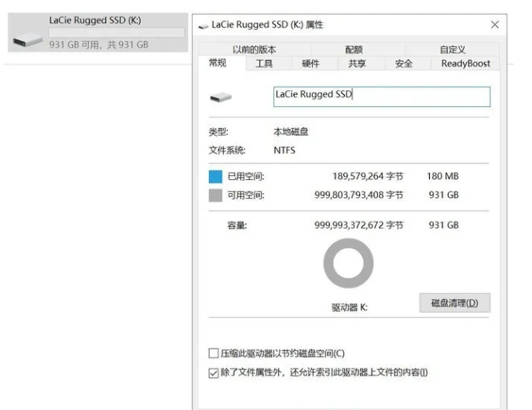Click the 磁盘清理 button
Image resolution: width=532 pixels, height=410 pixels.
pos(455,303)
